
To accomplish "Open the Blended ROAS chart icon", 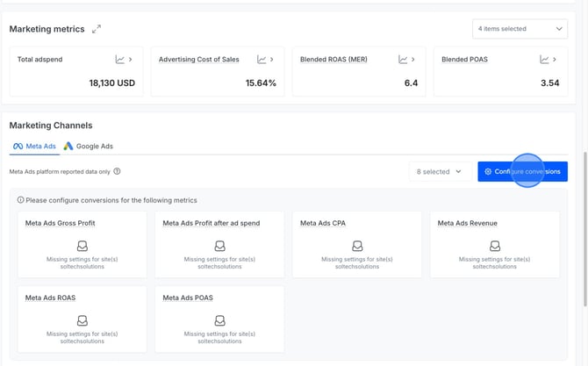I will click(x=403, y=60).
